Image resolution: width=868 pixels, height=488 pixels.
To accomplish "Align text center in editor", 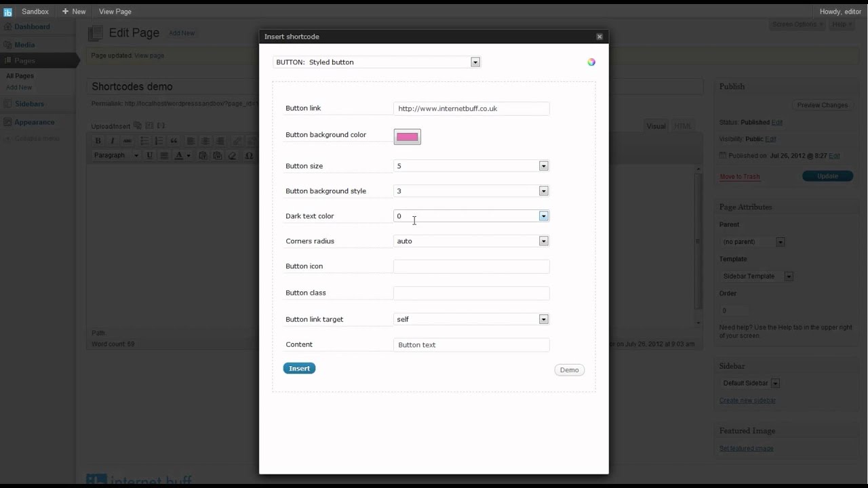I will pyautogui.click(x=205, y=141).
